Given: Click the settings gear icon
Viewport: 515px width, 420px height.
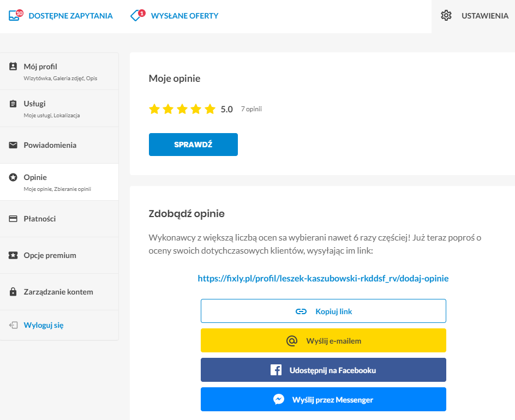Looking at the screenshot, I should (446, 15).
